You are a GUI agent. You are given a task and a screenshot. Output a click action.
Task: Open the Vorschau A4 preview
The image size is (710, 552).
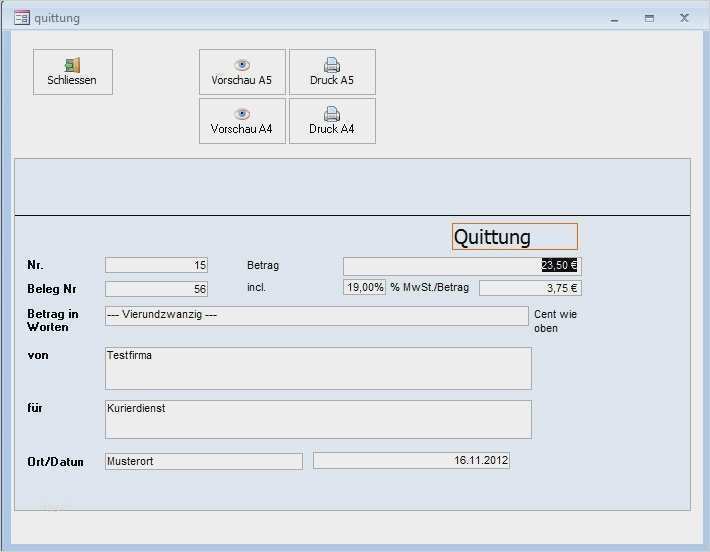(242, 121)
